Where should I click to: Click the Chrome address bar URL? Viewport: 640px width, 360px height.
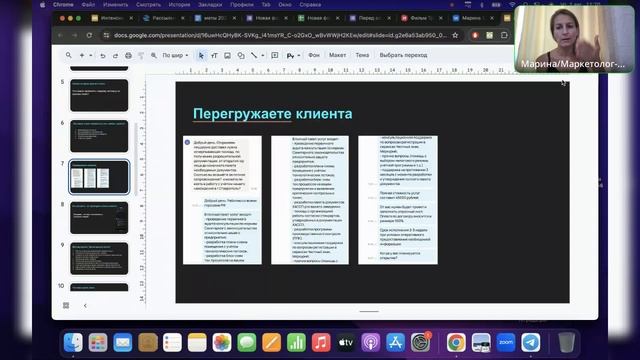(x=280, y=36)
